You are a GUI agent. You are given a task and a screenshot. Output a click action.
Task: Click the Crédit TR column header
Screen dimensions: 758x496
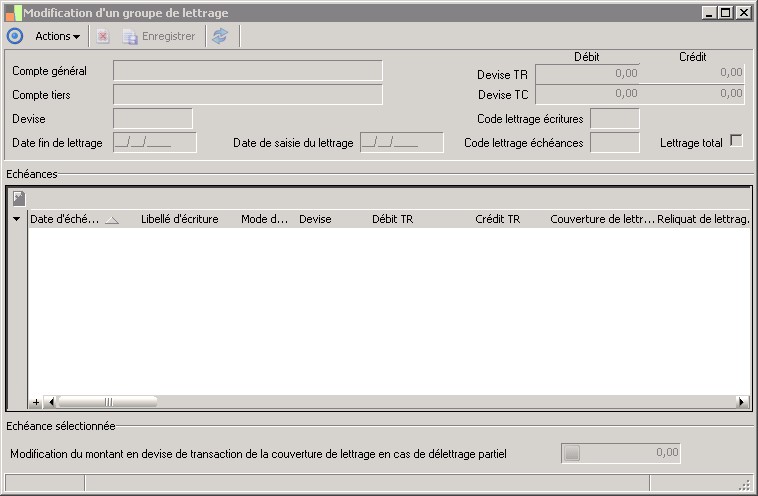click(497, 219)
